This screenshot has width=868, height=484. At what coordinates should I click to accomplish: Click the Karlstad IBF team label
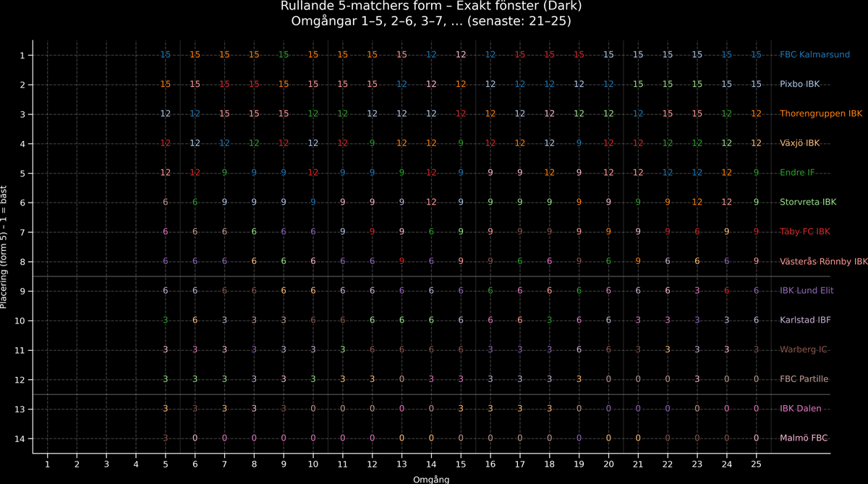[x=804, y=320]
